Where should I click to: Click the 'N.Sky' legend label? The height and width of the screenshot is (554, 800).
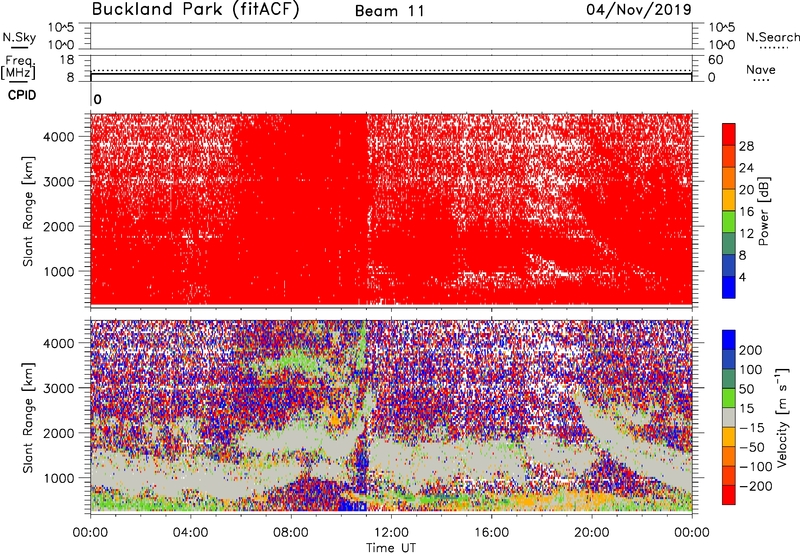tap(19, 37)
